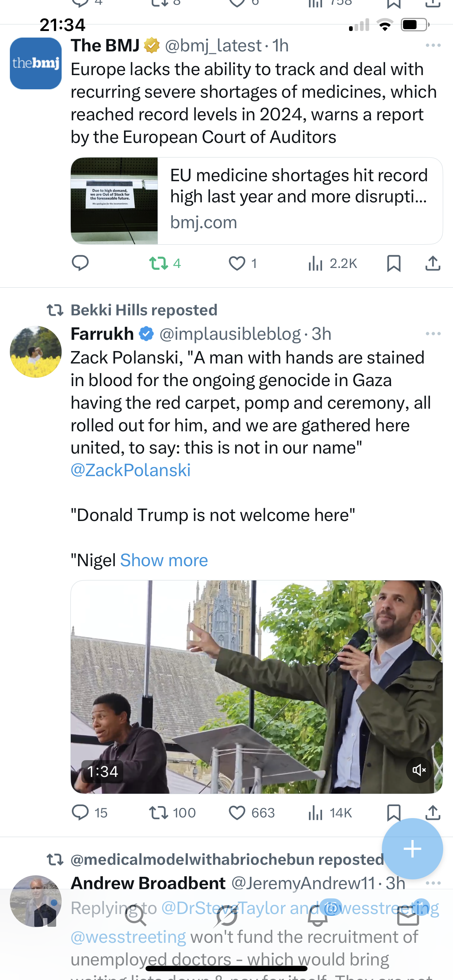Play the Zack Polanski speech video
Screen dimensions: 453x980
point(256,687)
